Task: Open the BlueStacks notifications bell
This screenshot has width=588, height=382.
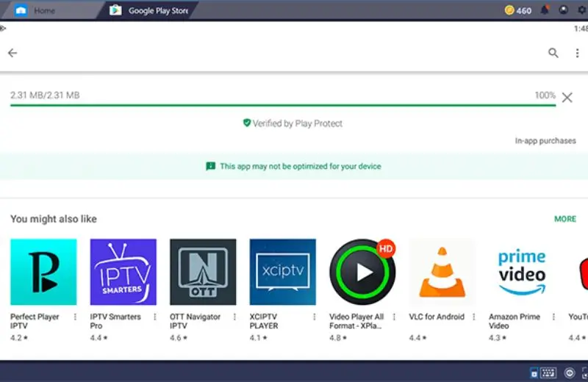Action: [545, 10]
